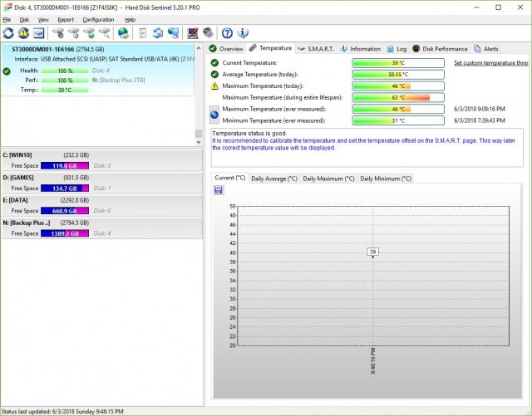
Task: Click the 'Temperature status is good.' text
Action: tap(249, 133)
